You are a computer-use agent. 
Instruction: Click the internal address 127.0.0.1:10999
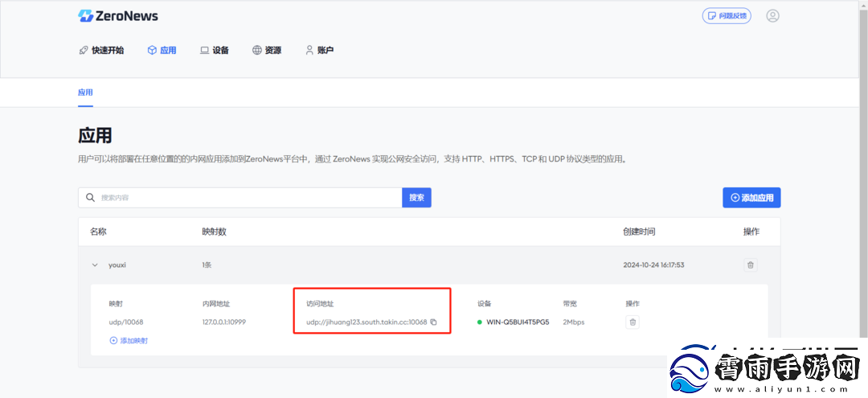coord(224,322)
